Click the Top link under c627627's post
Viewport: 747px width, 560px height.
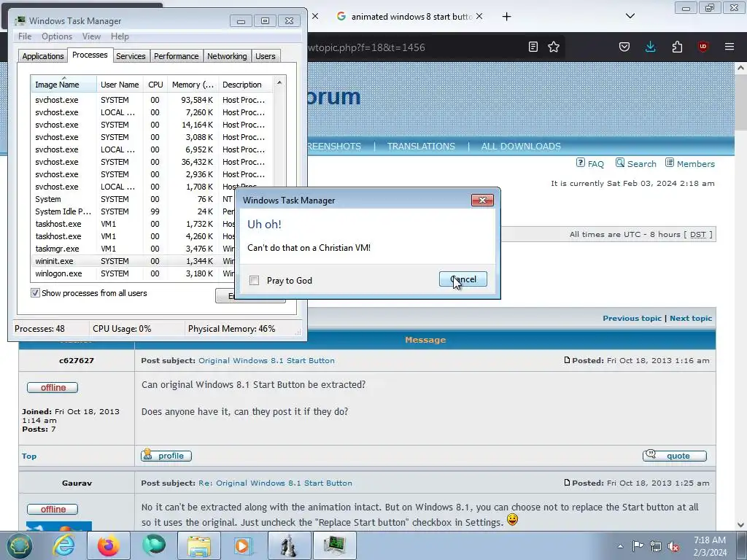pos(29,456)
